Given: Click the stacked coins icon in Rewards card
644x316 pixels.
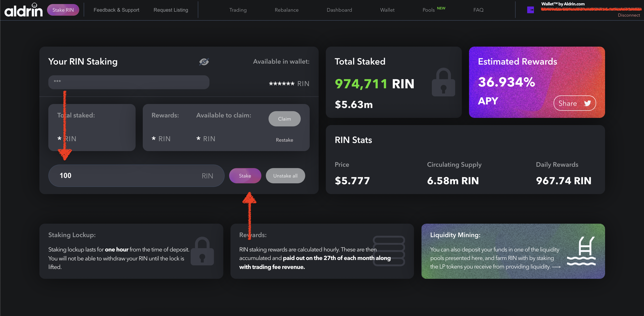Looking at the screenshot, I should point(389,251).
